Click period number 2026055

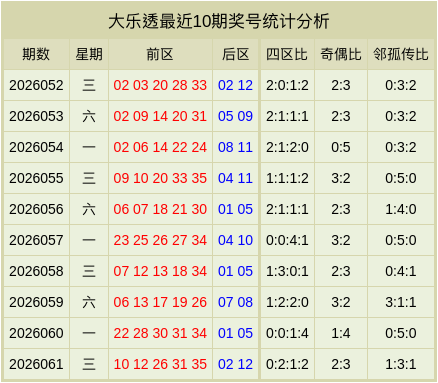[36, 178]
